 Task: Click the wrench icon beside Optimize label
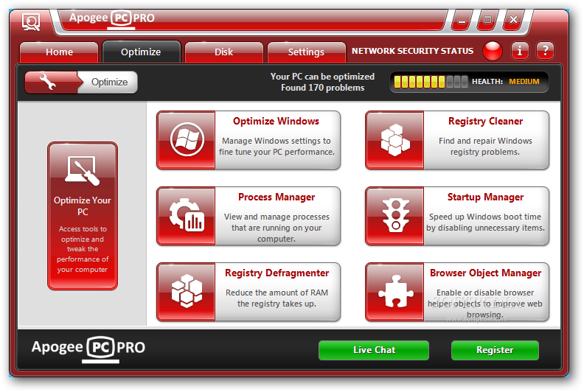click(48, 82)
